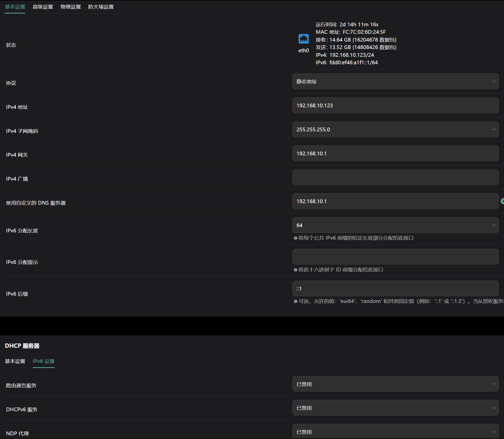
Task: Click help icon under IPv6 分配提示
Action: click(x=295, y=270)
